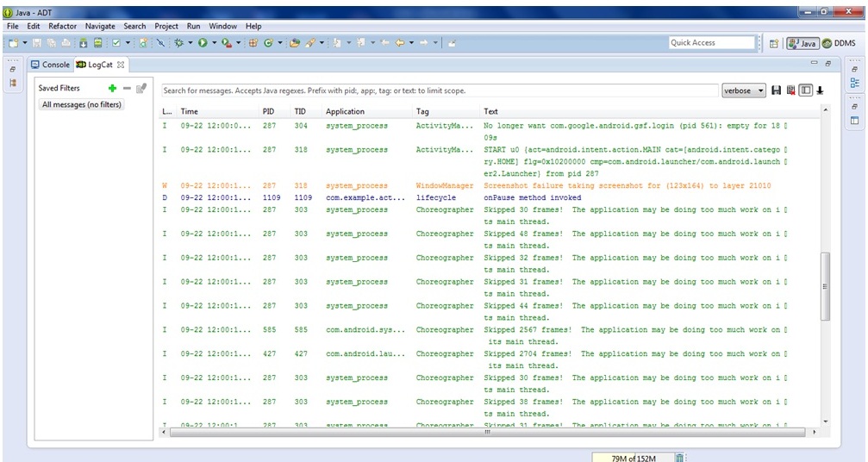The height and width of the screenshot is (462, 868).
Task: Open the Android SDK Manager icon
Action: 82,42
